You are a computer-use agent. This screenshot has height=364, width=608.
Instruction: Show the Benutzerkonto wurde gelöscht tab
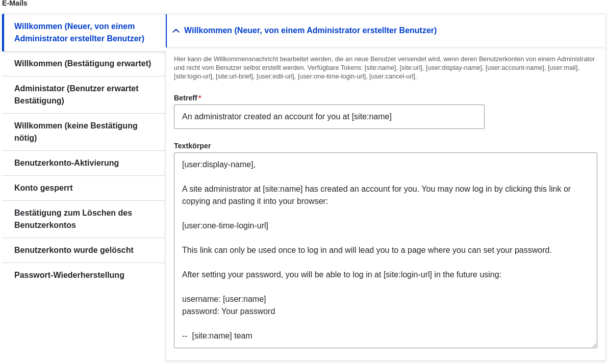pos(84,250)
